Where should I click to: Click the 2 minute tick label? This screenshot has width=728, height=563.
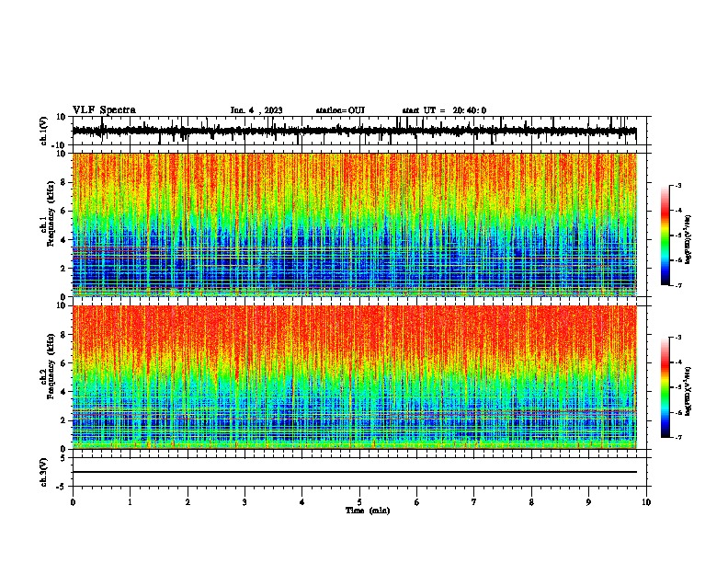pos(188,502)
